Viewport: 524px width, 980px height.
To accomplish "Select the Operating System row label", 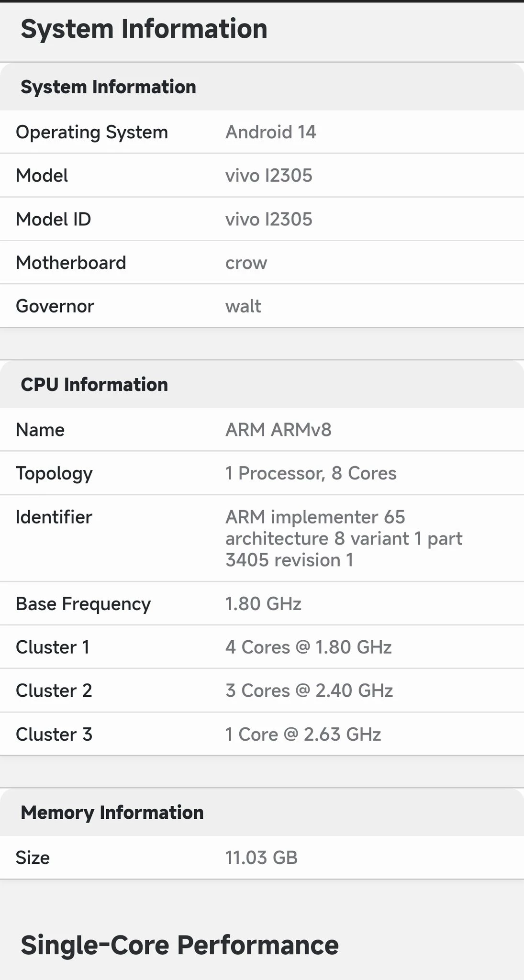I will coord(92,132).
